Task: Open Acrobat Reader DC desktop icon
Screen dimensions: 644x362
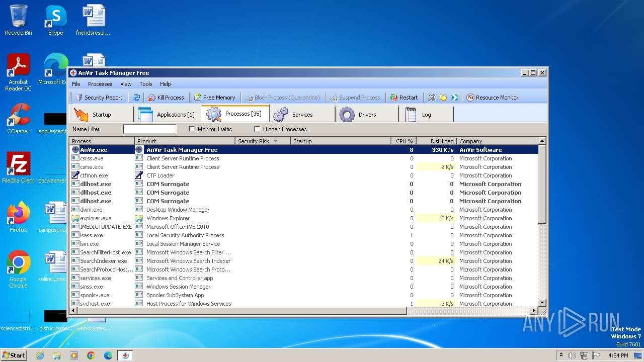Action: click(x=18, y=72)
